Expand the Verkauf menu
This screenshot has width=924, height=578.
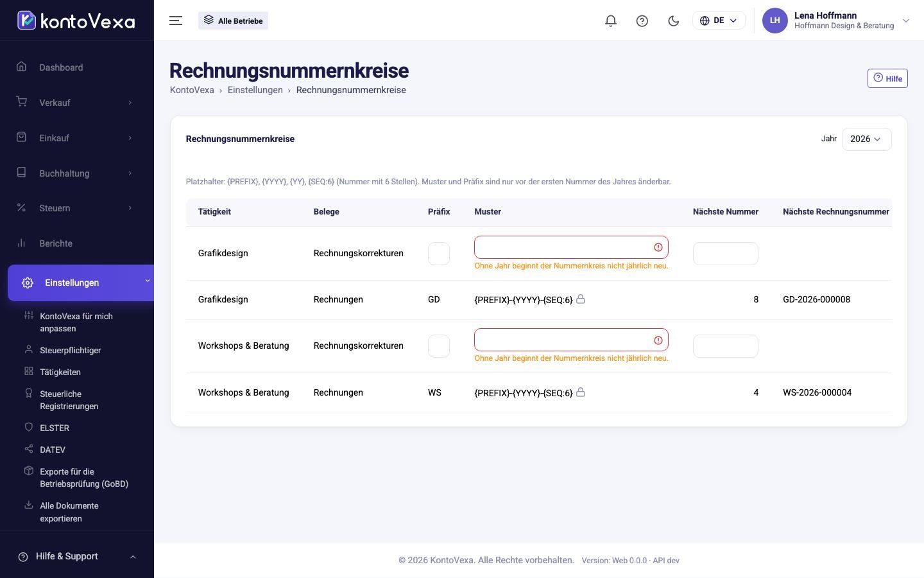(77, 103)
